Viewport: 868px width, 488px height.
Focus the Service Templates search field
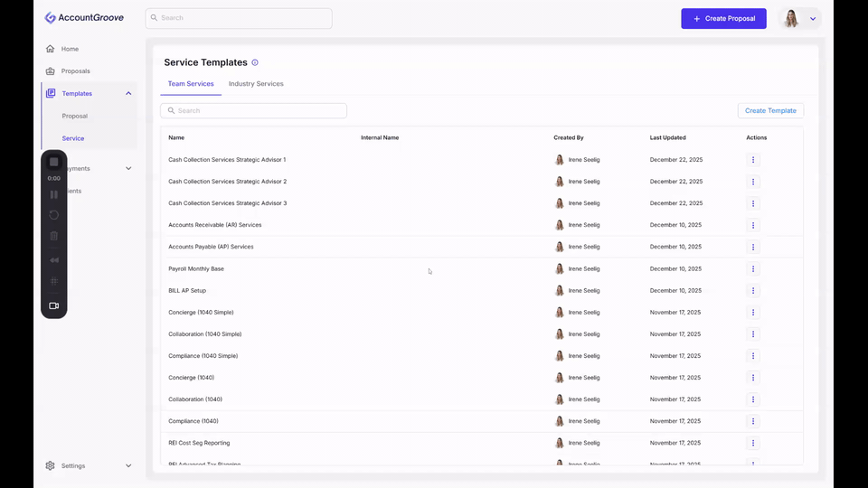pos(253,110)
